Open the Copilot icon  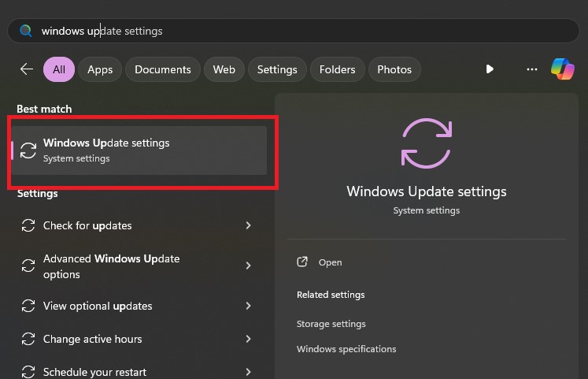pos(563,69)
